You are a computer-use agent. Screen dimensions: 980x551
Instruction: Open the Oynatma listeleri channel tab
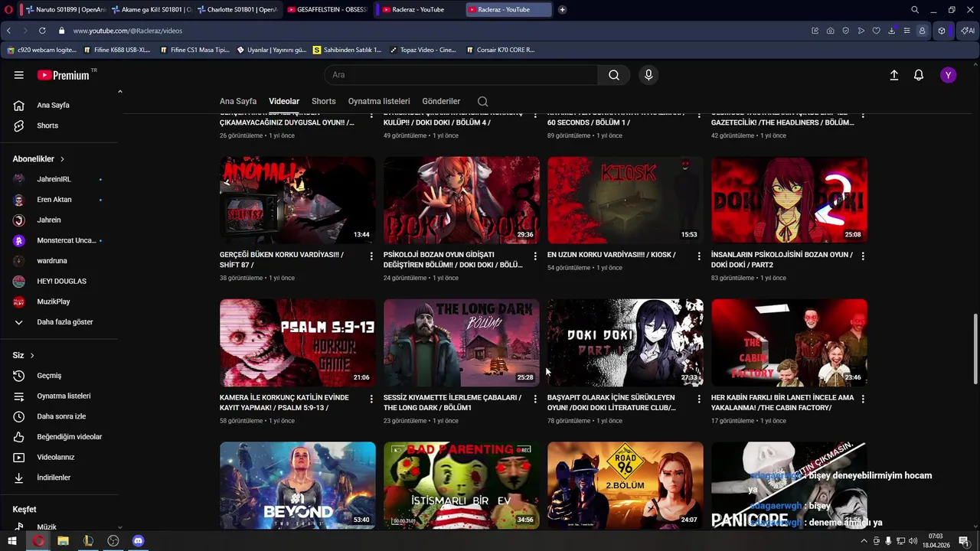pos(379,101)
